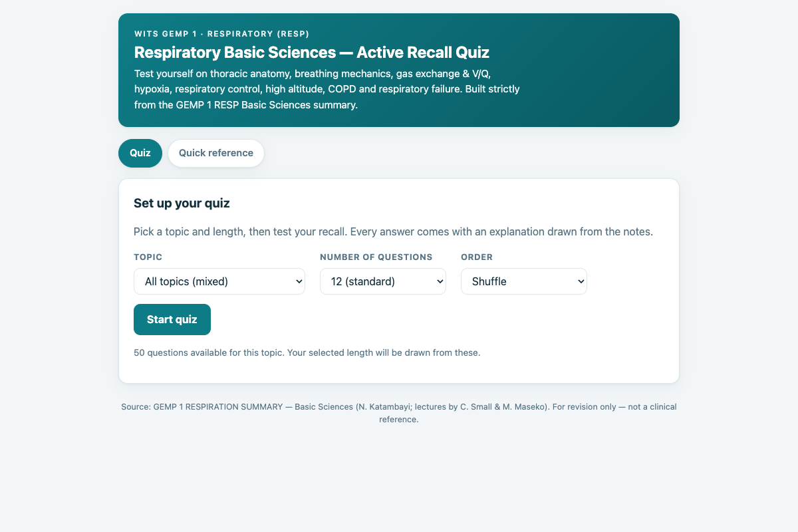Click the Respiratory Basic Sciences quiz title
The width and height of the screenshot is (798, 532).
pos(312,53)
